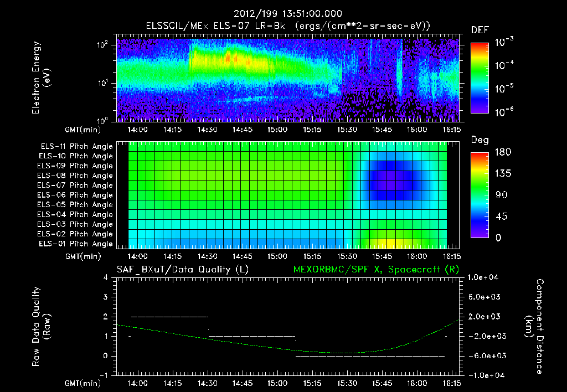Click 15:45 tick under the spectrogram
Viewport: 567px width, 392px height.
click(382, 130)
